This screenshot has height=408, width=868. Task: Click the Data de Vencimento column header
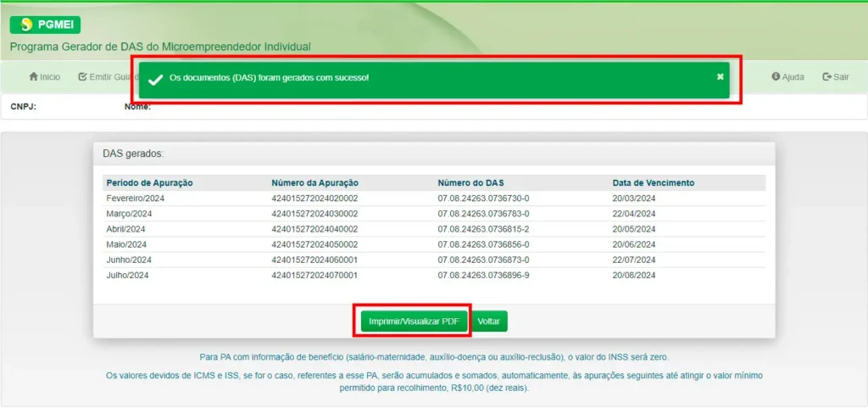click(653, 183)
